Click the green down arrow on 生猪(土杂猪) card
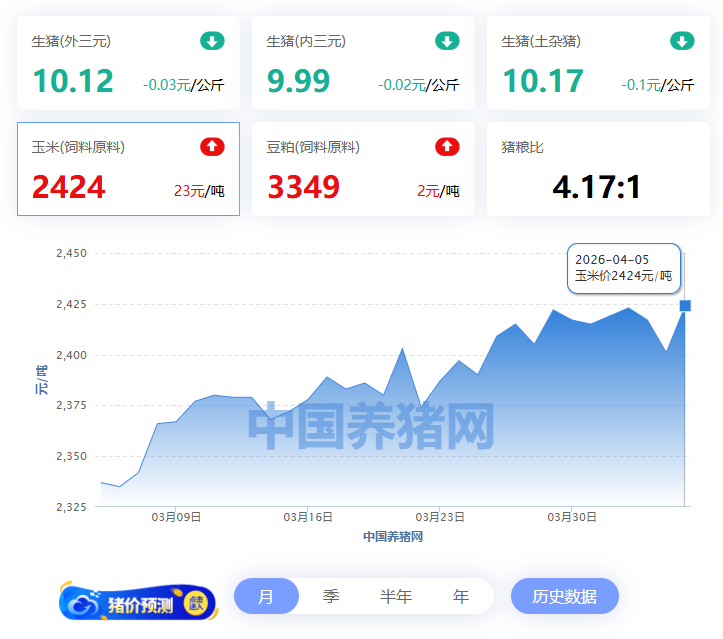 coord(682,41)
